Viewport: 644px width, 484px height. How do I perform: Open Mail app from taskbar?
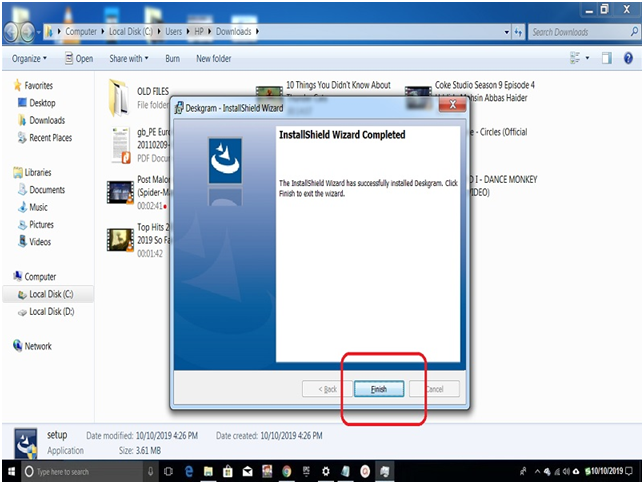(247, 472)
